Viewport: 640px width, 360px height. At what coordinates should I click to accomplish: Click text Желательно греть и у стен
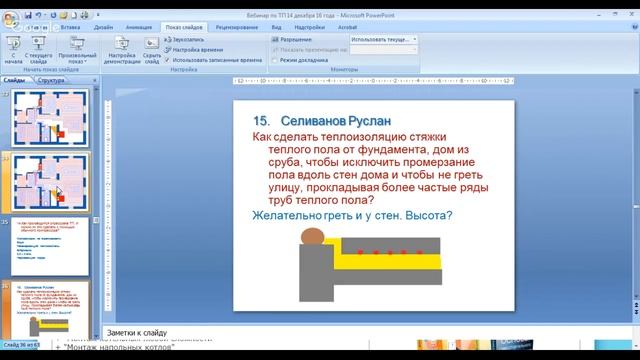pos(327,215)
